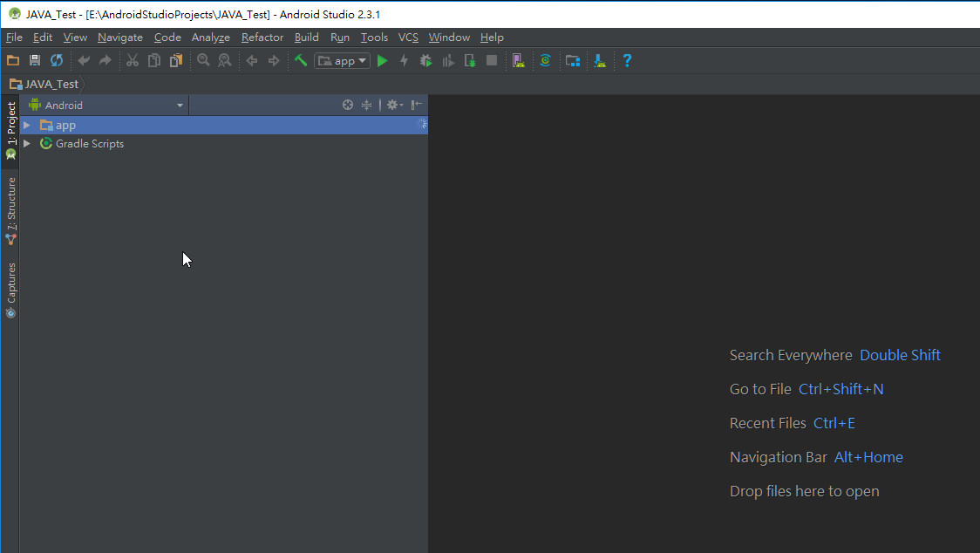980x553 pixels.
Task: Open the VCS menu
Action: coord(408,38)
